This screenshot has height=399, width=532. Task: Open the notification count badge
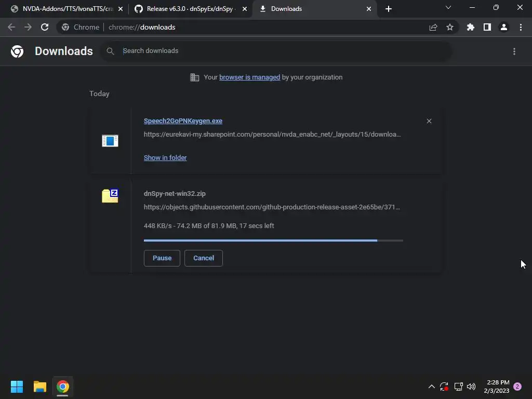tap(517, 387)
